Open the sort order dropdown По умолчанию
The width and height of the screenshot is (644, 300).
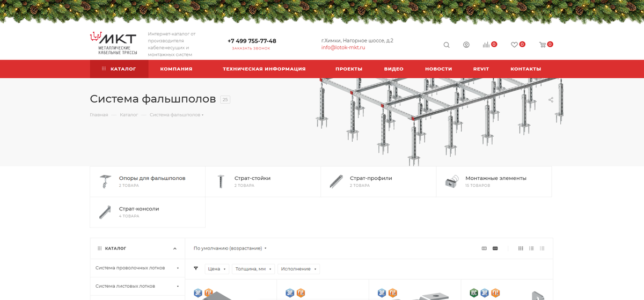230,248
